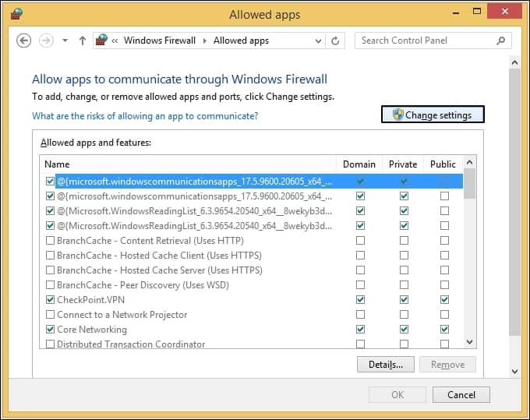Toggle Core Networking Domain checkbox
The width and height of the screenshot is (530, 420).
360,329
